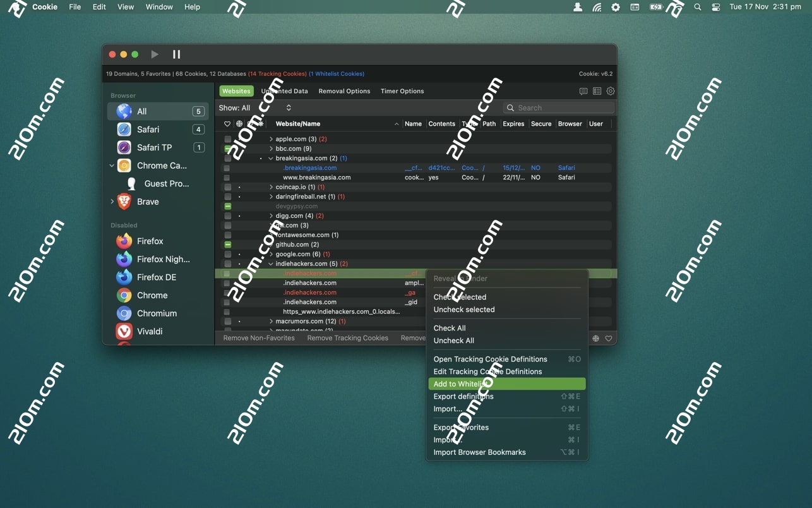
Task: Click the play button in the title bar
Action: tap(155, 54)
